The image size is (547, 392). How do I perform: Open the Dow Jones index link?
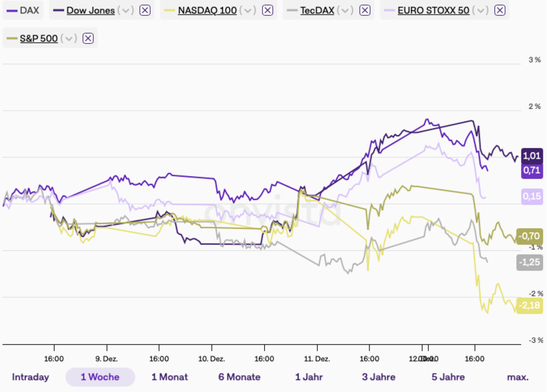91,10
